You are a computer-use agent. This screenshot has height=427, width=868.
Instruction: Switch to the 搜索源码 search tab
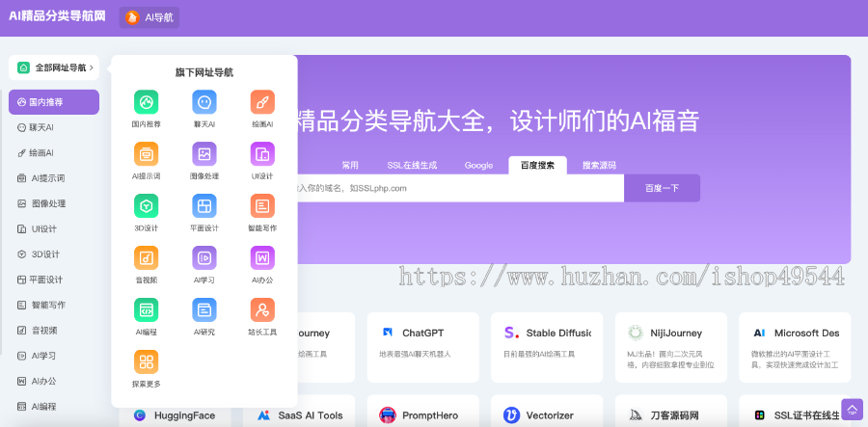599,165
